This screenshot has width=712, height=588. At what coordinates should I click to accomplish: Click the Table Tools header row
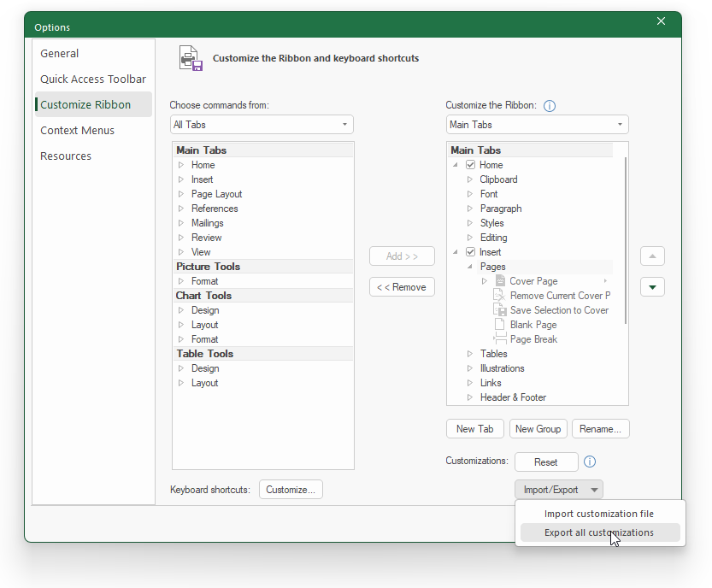click(263, 354)
